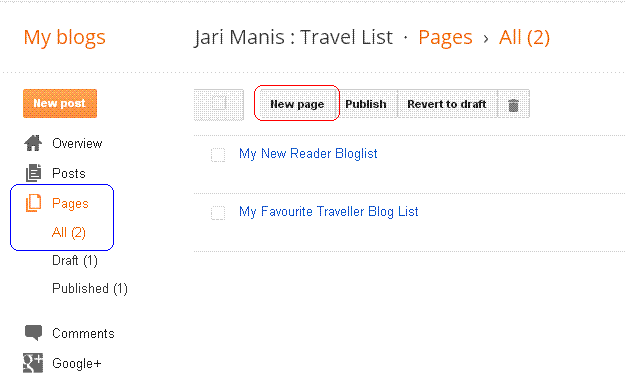The width and height of the screenshot is (626, 380).
Task: Click the Pages breadcrumb in header
Action: pos(446,38)
